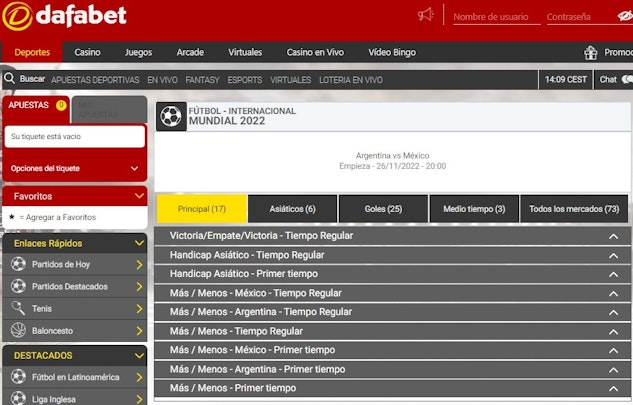
Task: Click the Buscar search label
Action: [32, 79]
